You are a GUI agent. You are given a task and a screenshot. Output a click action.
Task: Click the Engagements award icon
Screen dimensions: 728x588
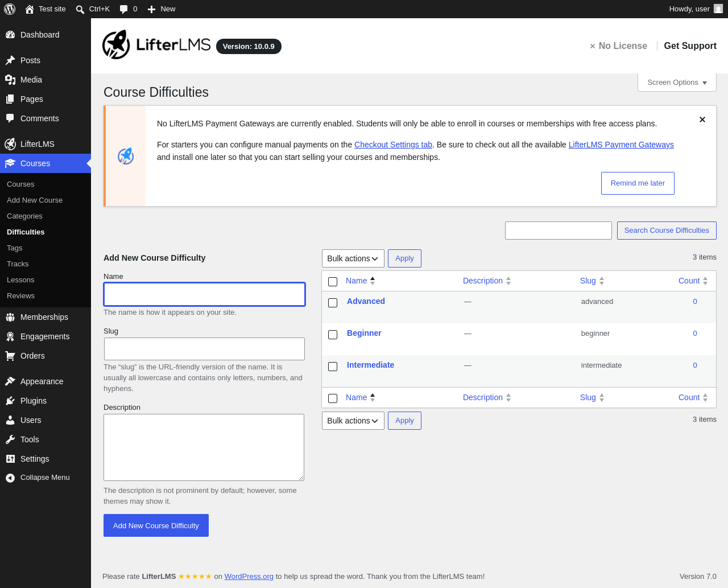[x=10, y=336]
